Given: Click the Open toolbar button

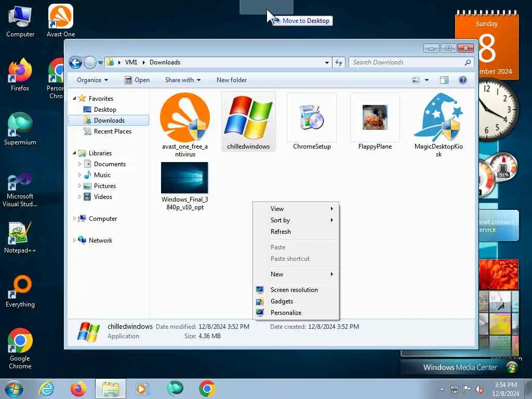Looking at the screenshot, I should [137, 80].
